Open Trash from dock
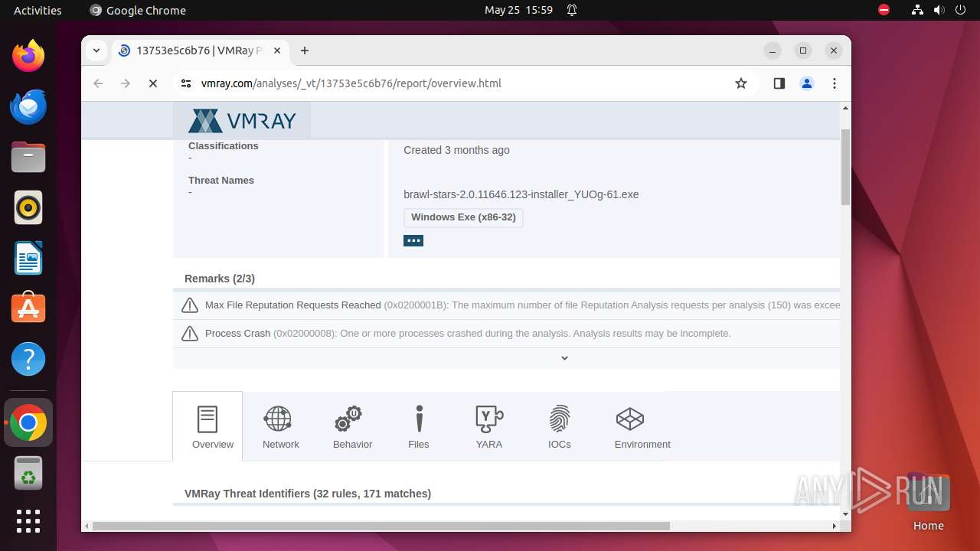The image size is (980, 551). click(28, 473)
